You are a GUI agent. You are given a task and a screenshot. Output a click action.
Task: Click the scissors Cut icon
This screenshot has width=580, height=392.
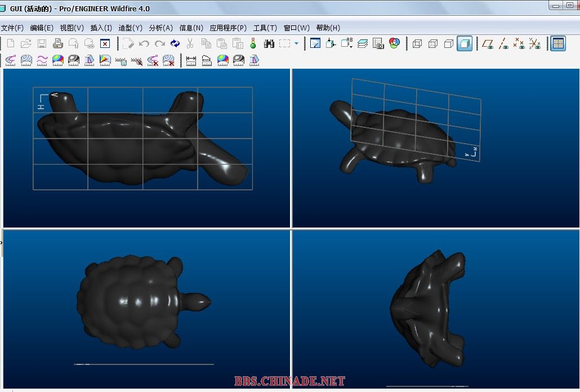190,43
